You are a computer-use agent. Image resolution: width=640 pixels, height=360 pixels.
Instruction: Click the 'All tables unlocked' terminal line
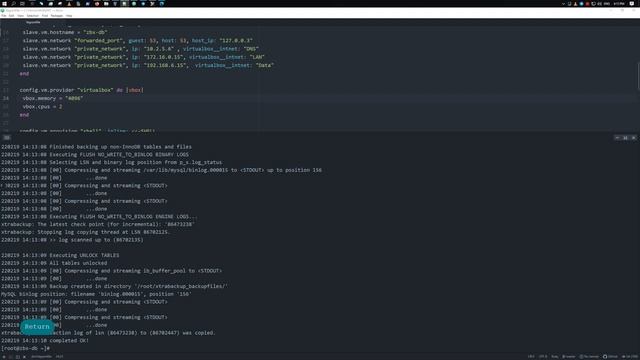[54, 263]
